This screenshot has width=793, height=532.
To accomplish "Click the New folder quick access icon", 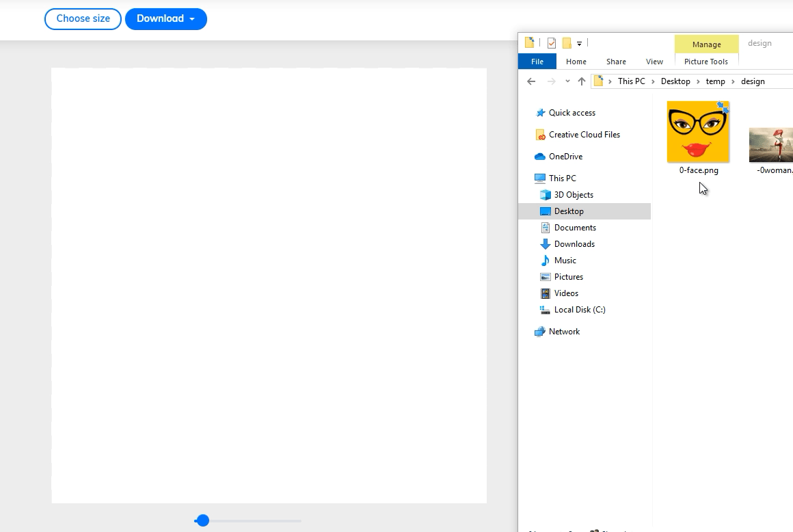I will point(567,43).
